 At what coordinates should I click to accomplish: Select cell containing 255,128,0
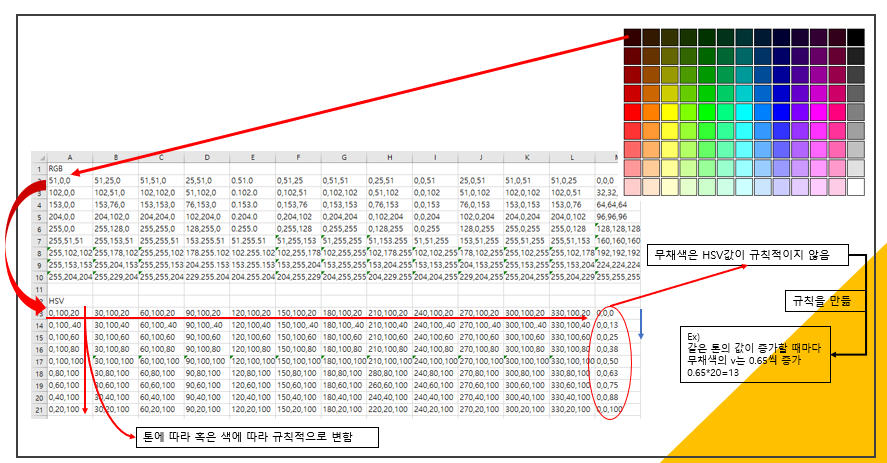point(115,229)
